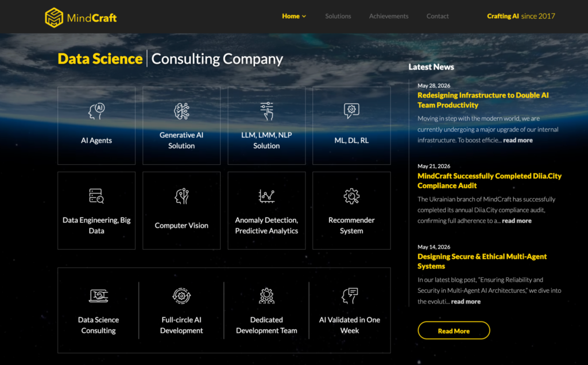Click the Consulting Company heading text
The height and width of the screenshot is (365, 588).
[217, 59]
